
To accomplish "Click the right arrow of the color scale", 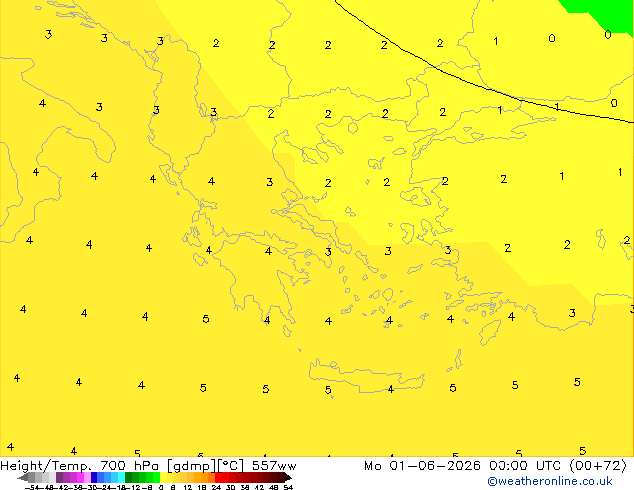I will point(288,478).
